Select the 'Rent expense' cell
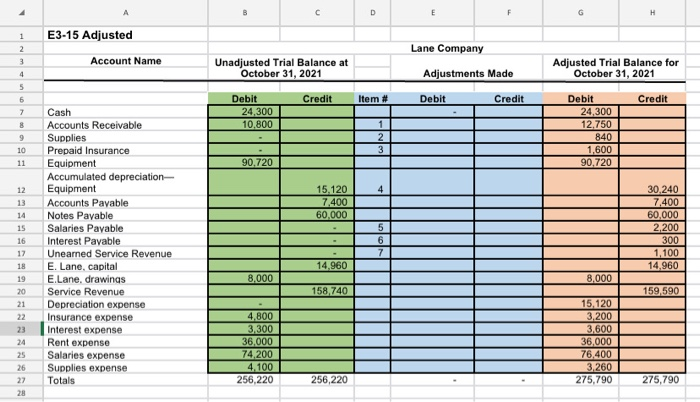The height and width of the screenshot is (402, 700). coord(125,343)
